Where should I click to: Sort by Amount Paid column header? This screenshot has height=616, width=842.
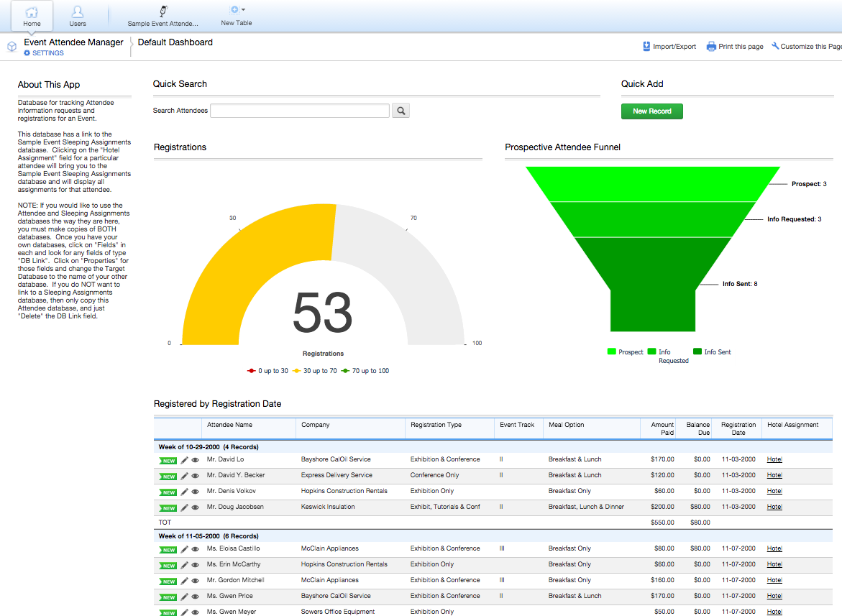tap(663, 428)
